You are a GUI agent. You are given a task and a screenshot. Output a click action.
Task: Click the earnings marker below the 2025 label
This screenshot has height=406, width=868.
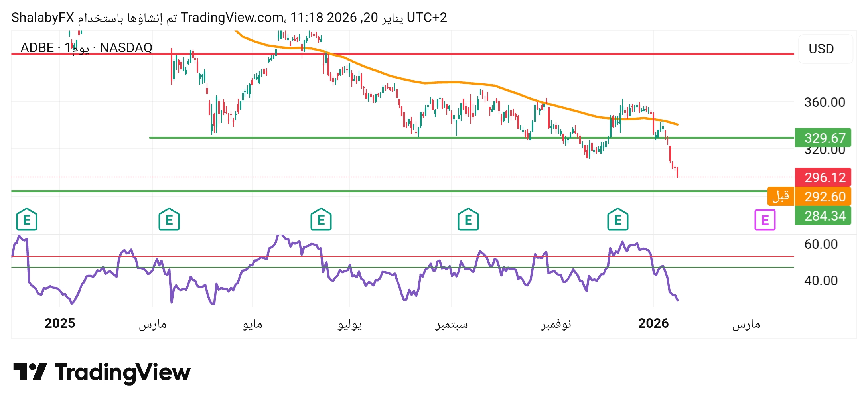pos(26,219)
